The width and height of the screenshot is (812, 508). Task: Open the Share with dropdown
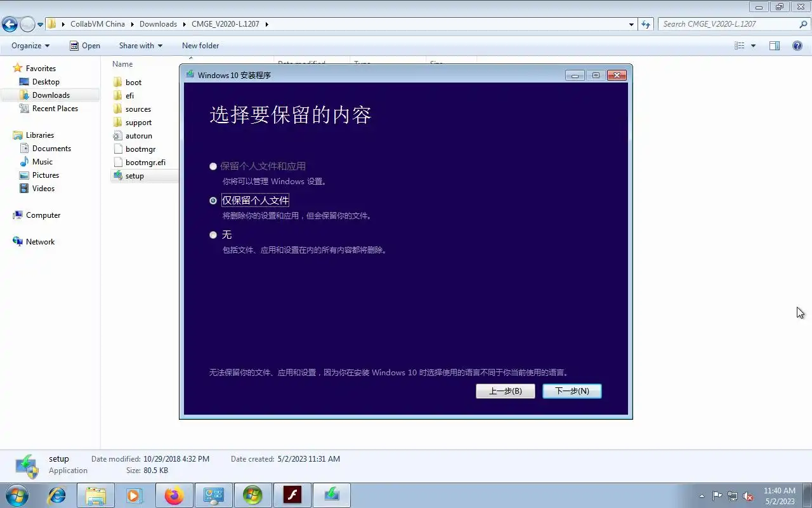[x=141, y=46]
